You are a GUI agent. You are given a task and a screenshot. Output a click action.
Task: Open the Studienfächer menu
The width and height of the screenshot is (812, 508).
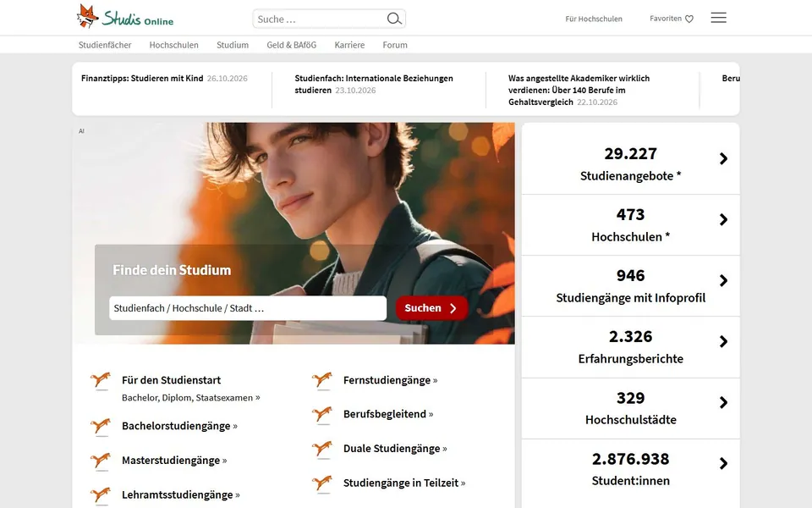(x=105, y=45)
